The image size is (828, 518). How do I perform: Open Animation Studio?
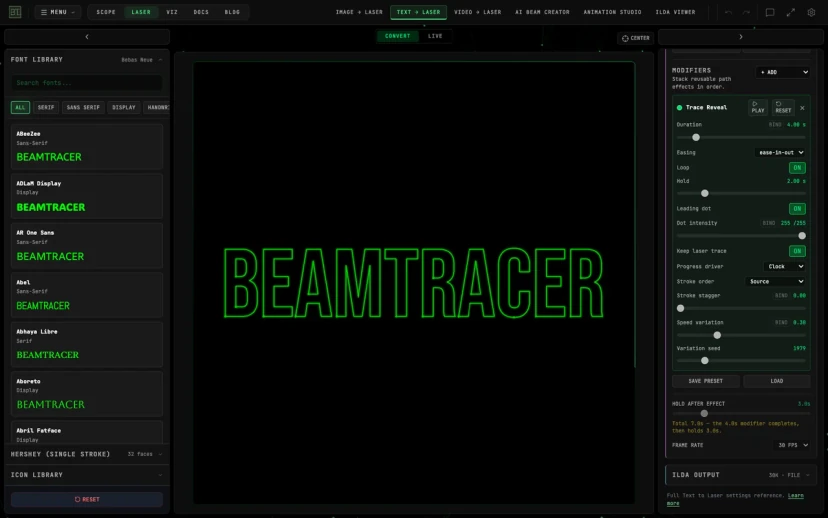tap(613, 12)
